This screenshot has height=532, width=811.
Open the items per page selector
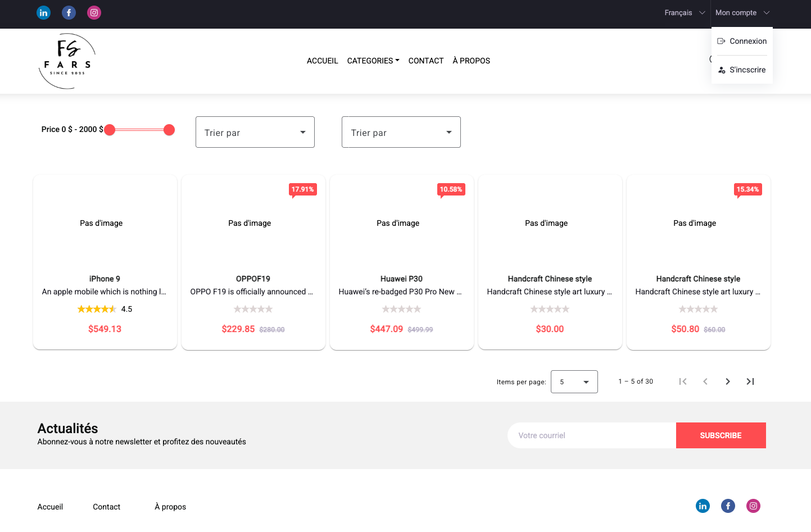574,381
